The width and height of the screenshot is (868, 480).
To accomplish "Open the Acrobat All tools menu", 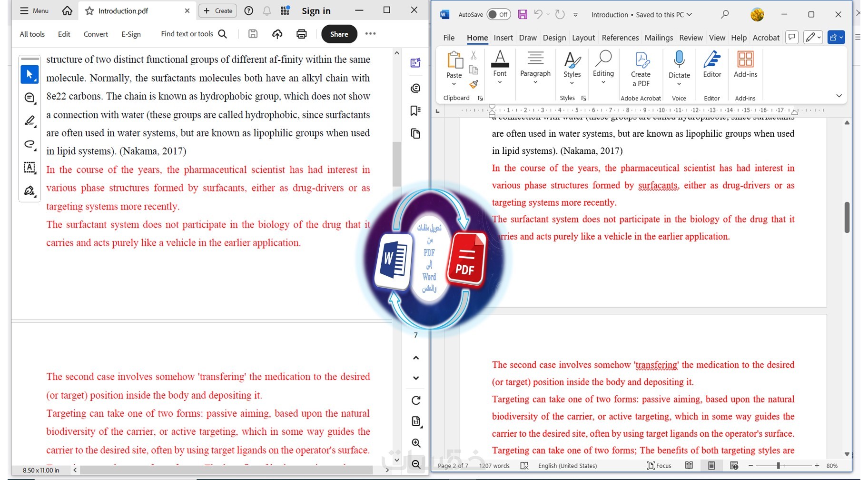I will tap(32, 34).
